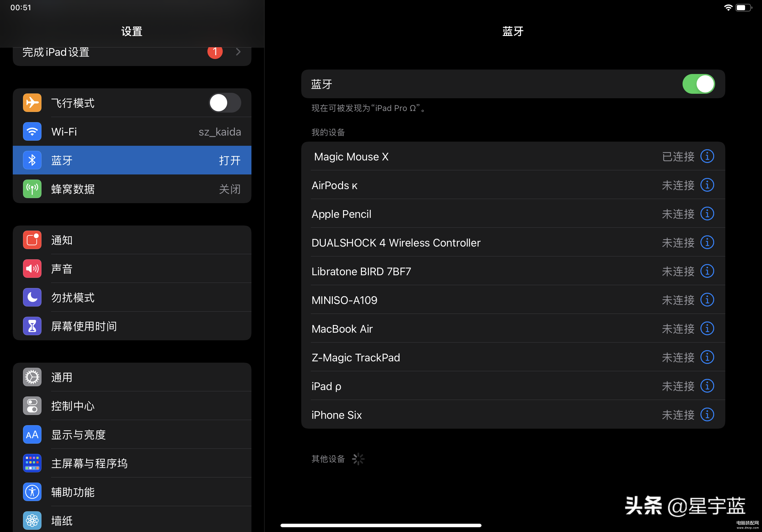Tap the home indicator bar
Viewport: 762px width, 532px height.
coord(381,525)
